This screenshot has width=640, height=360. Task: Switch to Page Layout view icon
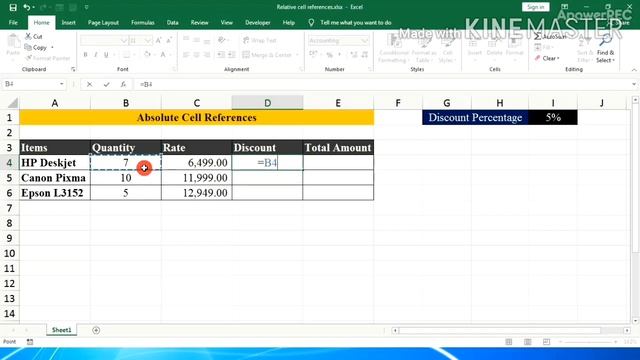pos(527,342)
